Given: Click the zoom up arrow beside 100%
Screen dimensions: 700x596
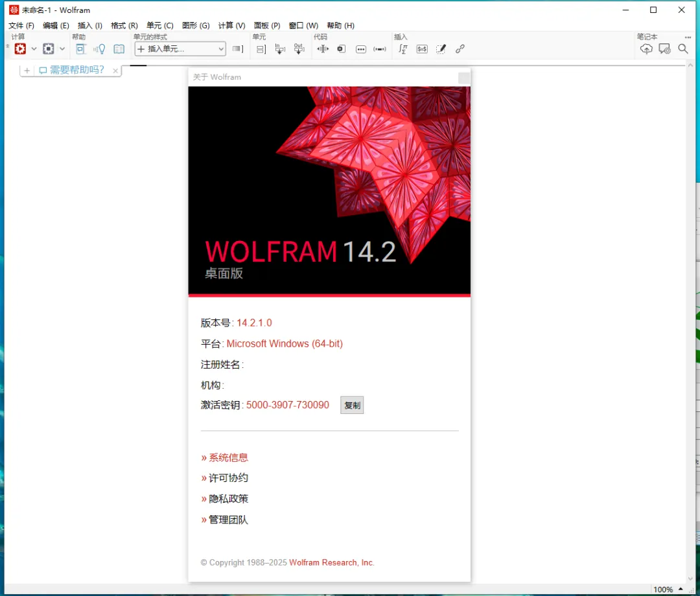Looking at the screenshot, I should [x=681, y=590].
